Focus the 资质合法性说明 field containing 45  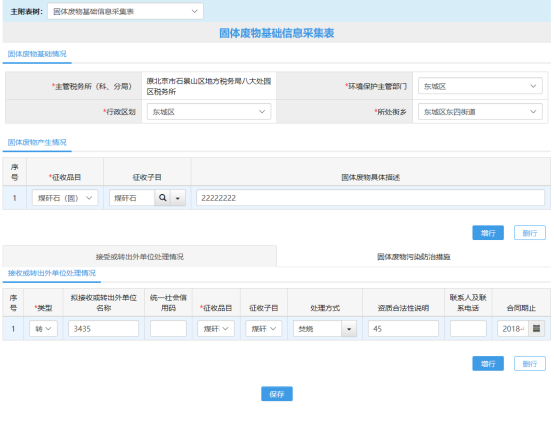coord(403,329)
